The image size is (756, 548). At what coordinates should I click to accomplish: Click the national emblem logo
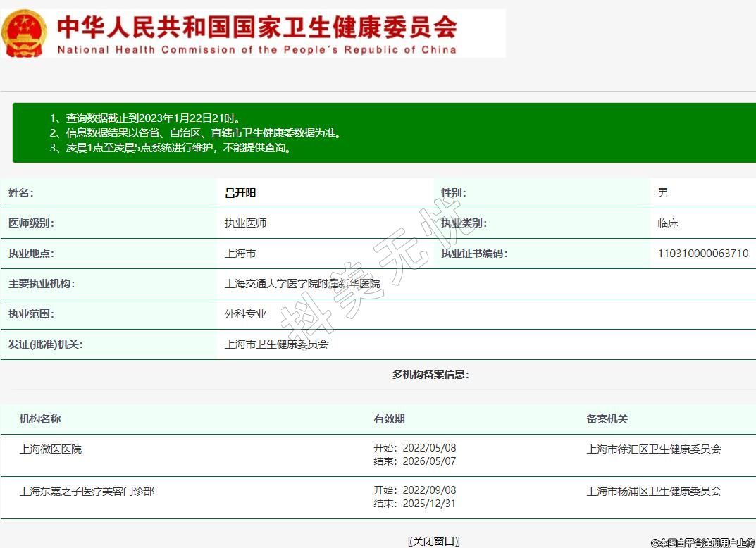[x=24, y=33]
